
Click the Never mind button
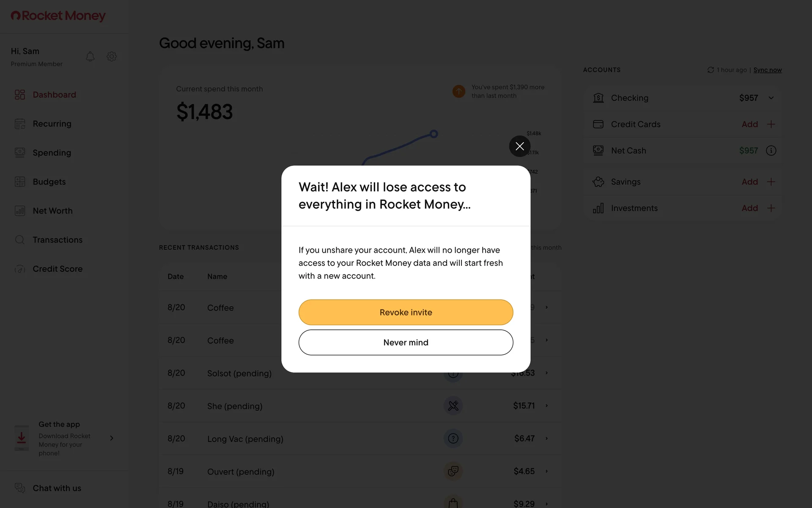(x=406, y=342)
